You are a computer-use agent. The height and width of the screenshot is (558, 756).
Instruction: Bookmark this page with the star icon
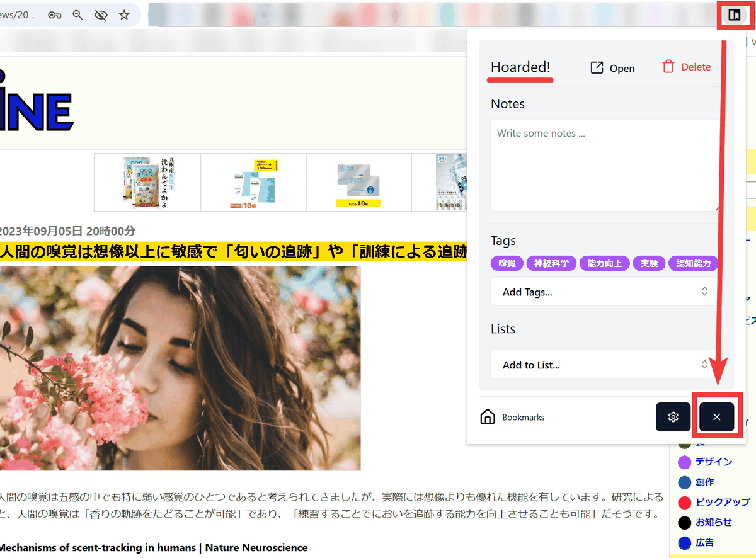124,15
